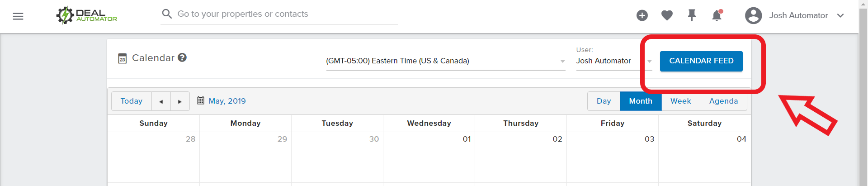Screen dimensions: 868x186
Task: Open notifications bell
Action: [717, 15]
